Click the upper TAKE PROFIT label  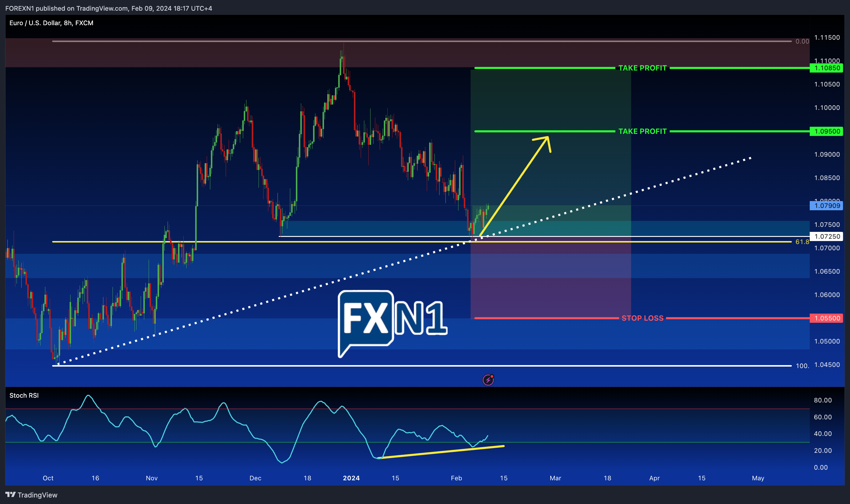642,68
